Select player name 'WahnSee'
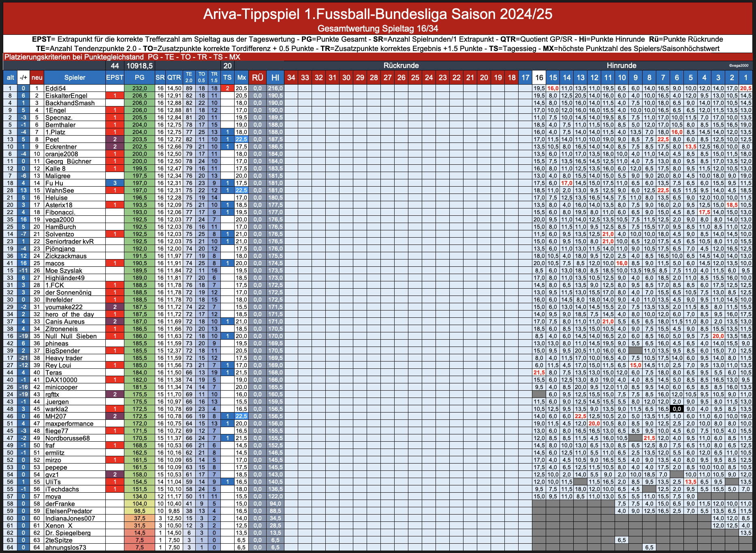The image size is (756, 553). pos(60,190)
